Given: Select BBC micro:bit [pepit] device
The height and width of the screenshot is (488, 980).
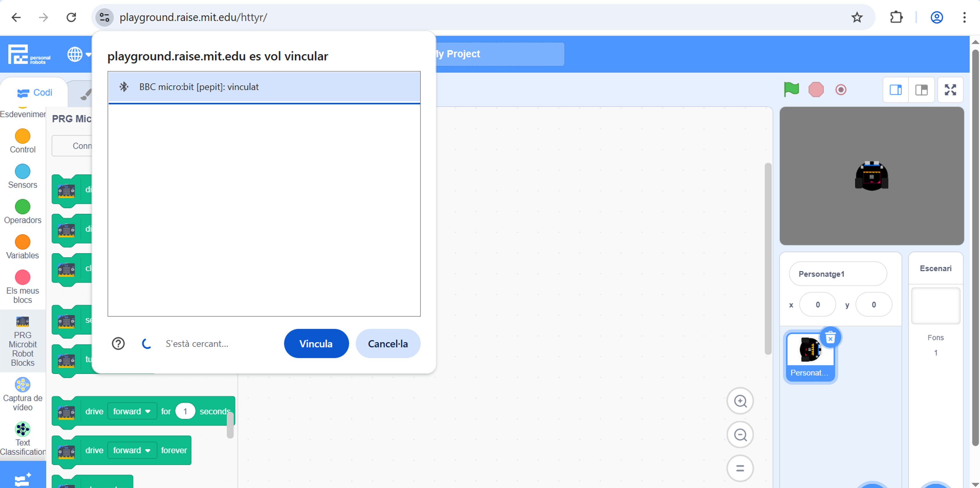Looking at the screenshot, I should pyautogui.click(x=264, y=87).
